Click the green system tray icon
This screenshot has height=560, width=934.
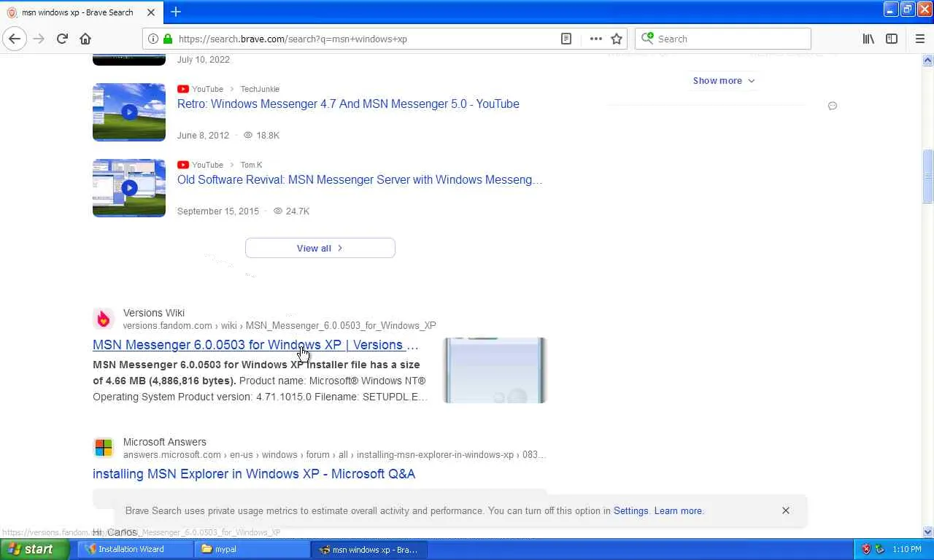[x=879, y=549]
